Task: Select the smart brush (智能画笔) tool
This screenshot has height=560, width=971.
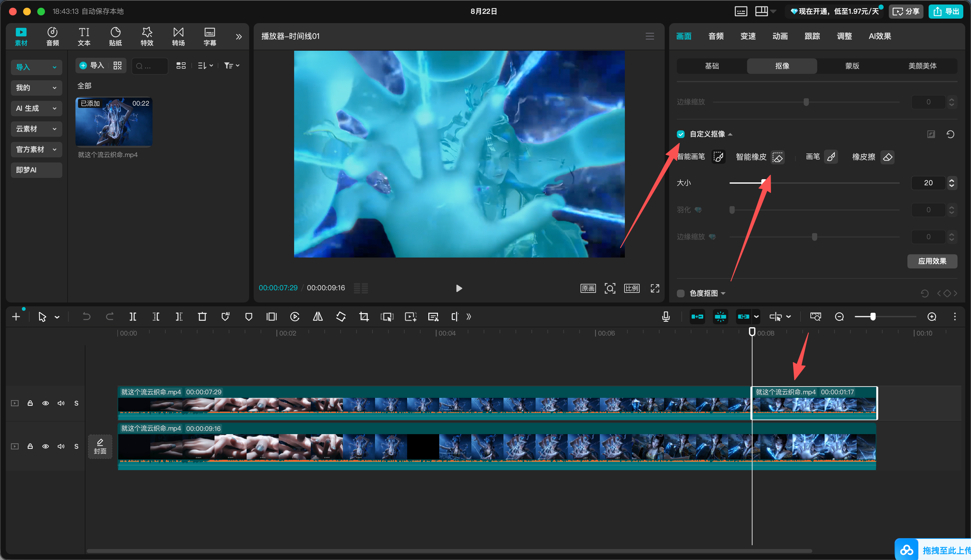Action: (718, 157)
